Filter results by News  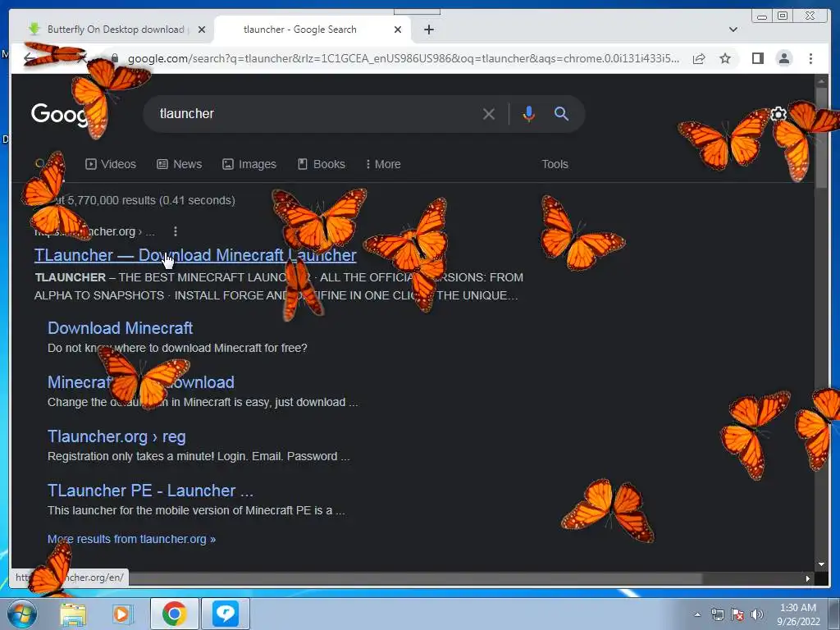(180, 164)
